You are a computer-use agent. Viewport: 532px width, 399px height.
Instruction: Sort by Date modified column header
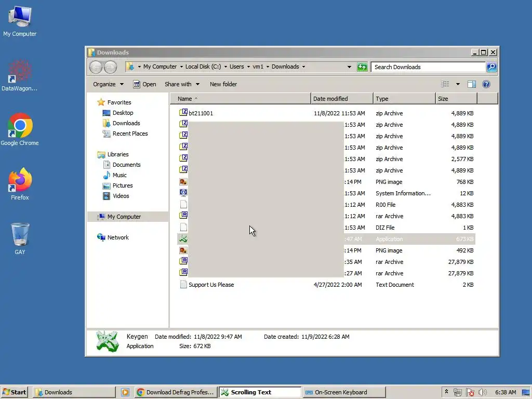(x=342, y=99)
